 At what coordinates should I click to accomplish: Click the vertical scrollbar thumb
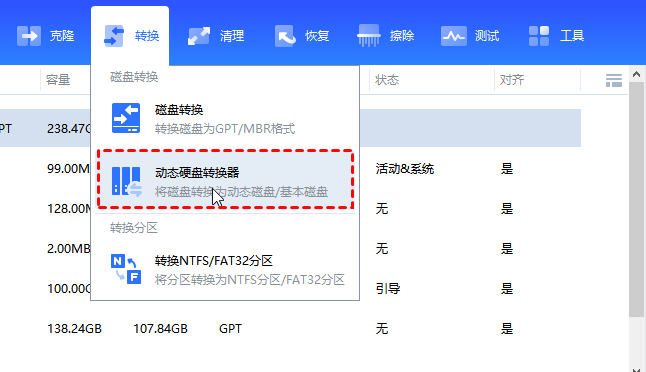[x=637, y=199]
